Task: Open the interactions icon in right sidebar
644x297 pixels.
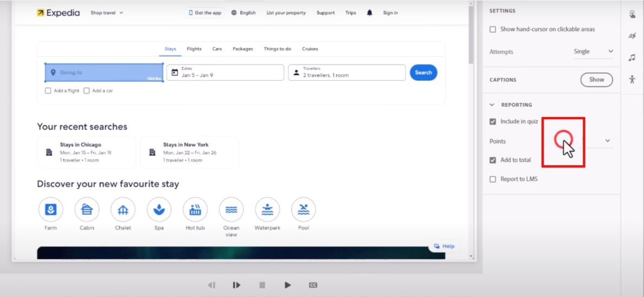Action: pyautogui.click(x=633, y=15)
